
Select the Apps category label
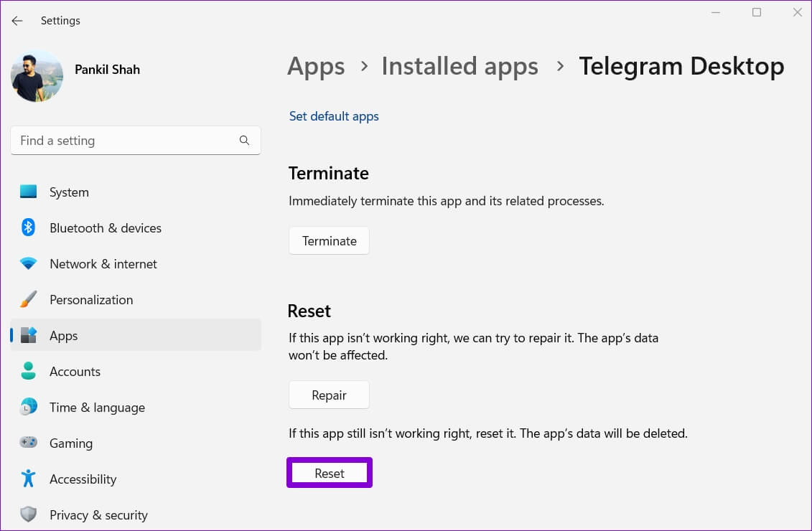[x=64, y=336]
